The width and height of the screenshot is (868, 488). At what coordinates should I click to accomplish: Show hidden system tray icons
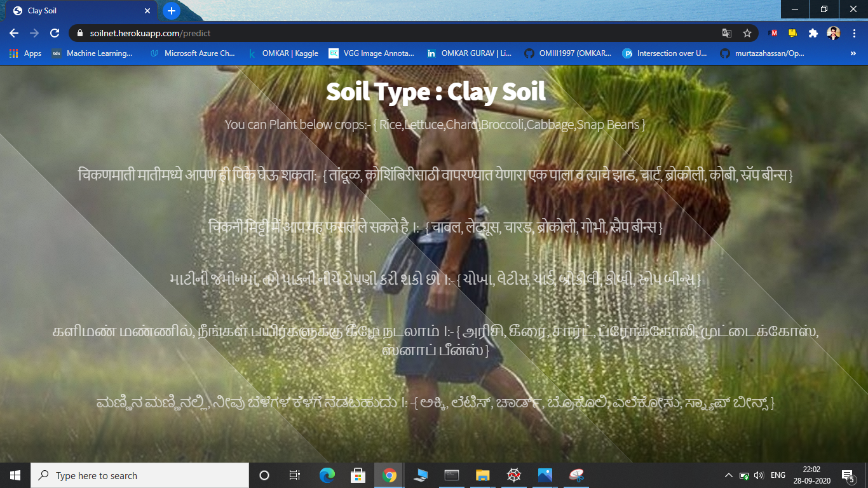point(728,475)
